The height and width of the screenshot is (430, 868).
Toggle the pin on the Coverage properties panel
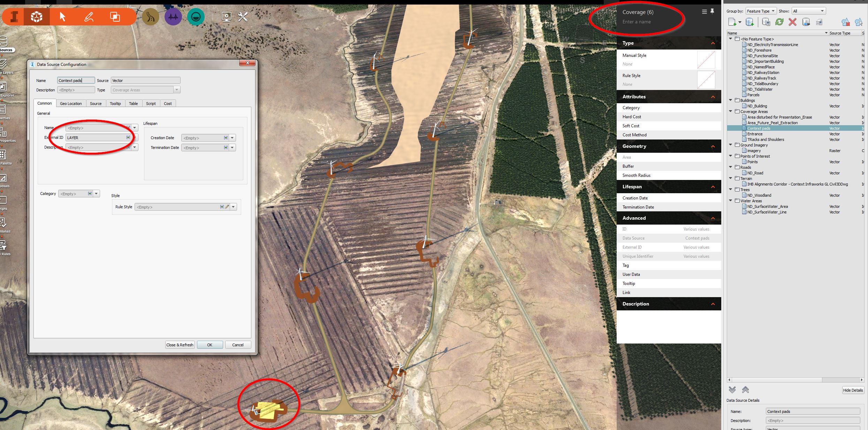point(712,12)
